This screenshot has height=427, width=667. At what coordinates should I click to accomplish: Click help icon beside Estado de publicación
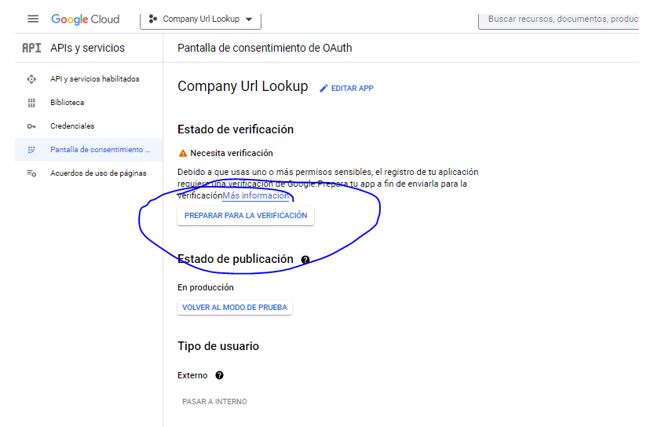[x=305, y=259]
